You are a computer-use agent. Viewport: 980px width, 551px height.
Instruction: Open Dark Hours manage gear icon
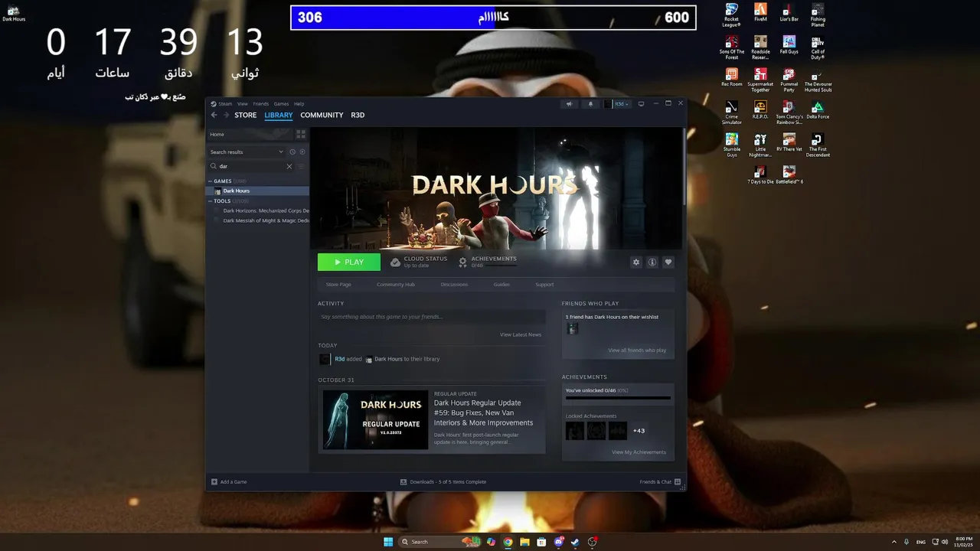click(x=635, y=262)
